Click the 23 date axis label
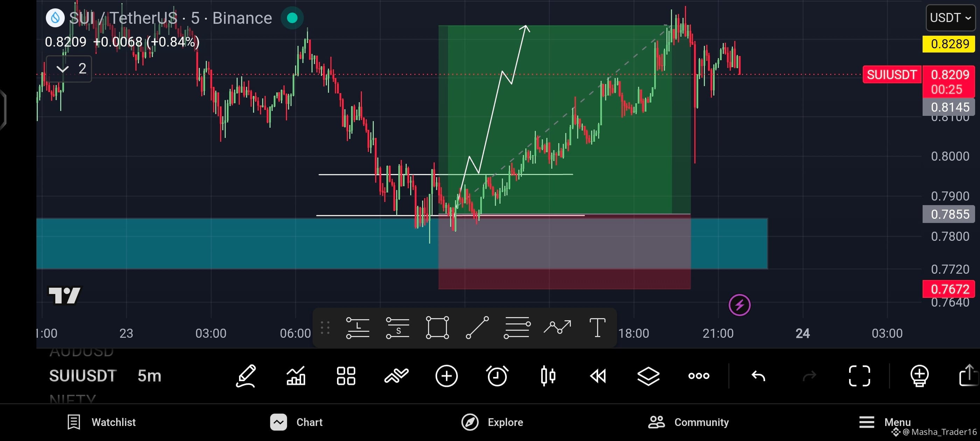The image size is (980, 441). click(126, 334)
